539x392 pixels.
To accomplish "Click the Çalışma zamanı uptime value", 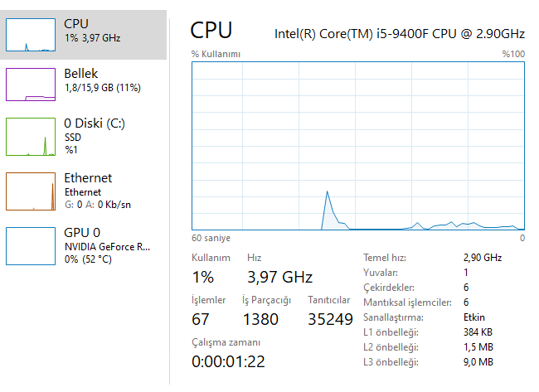I will (x=228, y=361).
